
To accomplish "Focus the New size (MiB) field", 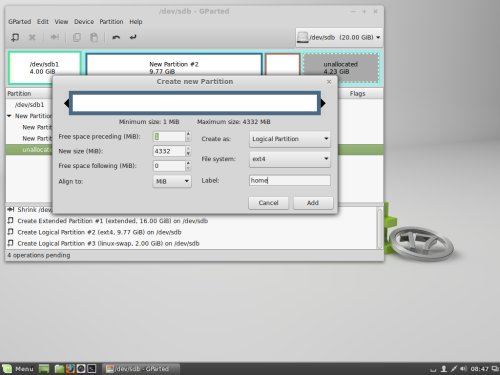I will click(x=169, y=151).
